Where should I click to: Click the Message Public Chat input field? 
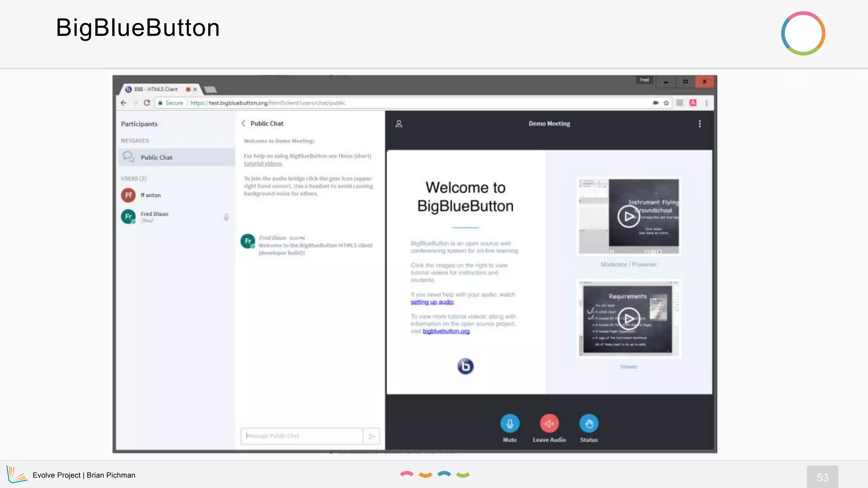click(301, 436)
